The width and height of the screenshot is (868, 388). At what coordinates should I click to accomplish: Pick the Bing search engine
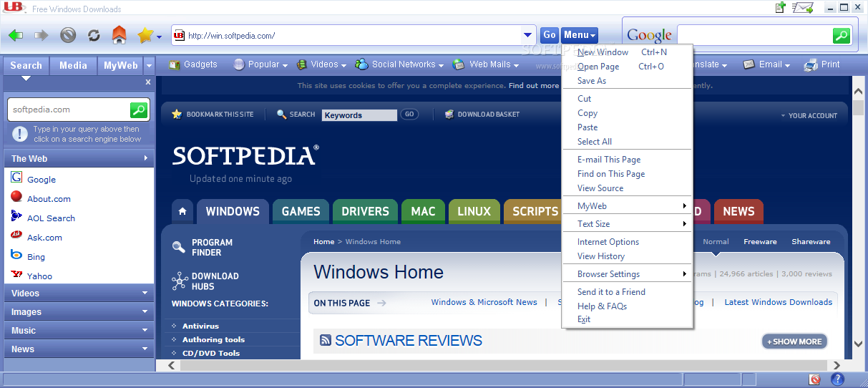tap(36, 257)
